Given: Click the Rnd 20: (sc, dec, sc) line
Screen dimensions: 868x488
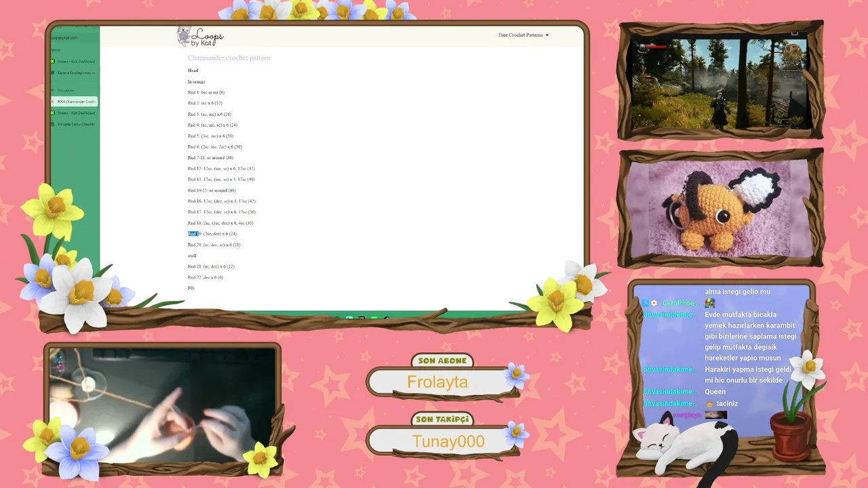Looking at the screenshot, I should pyautogui.click(x=214, y=245).
